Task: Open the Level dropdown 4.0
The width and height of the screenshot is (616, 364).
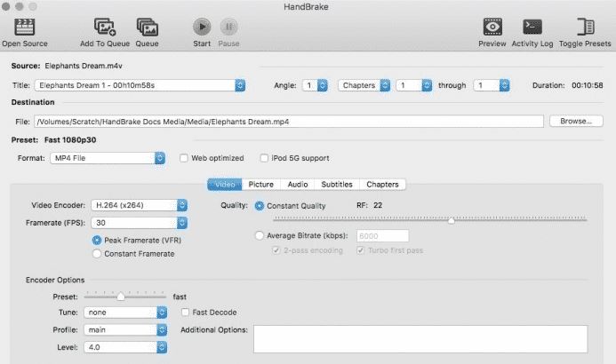Action: click(x=125, y=347)
